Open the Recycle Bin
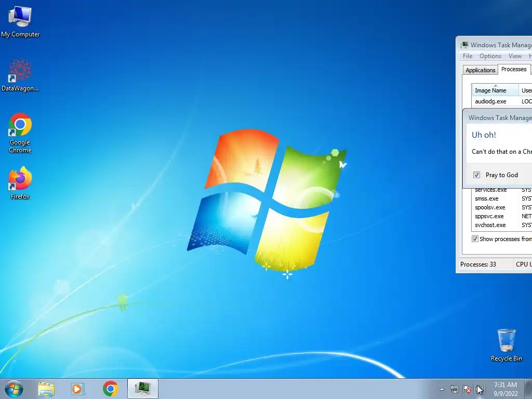 pos(506,345)
